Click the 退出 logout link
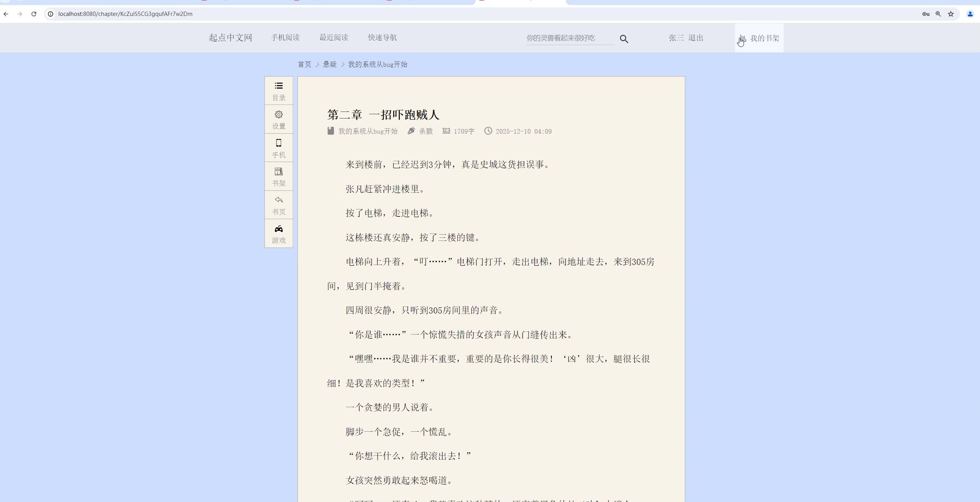Viewport: 980px width, 502px height. (696, 38)
